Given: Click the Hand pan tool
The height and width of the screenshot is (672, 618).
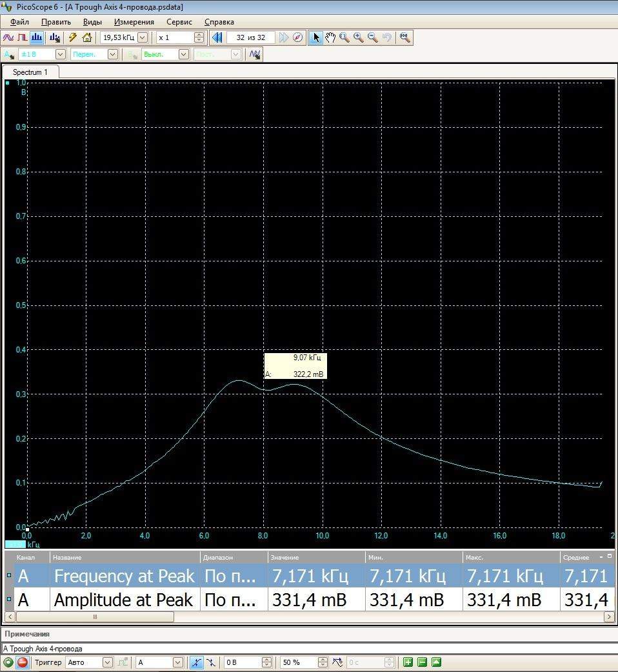Looking at the screenshot, I should [330, 37].
